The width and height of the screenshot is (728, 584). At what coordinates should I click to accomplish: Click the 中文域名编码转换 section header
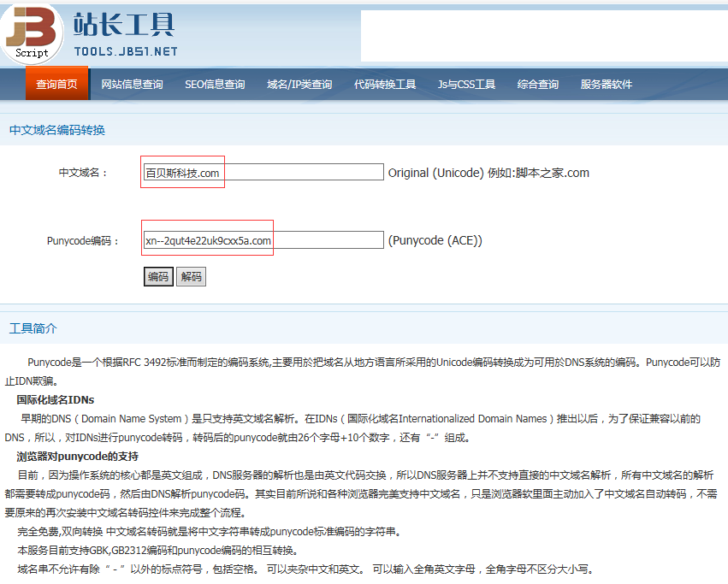pyautogui.click(x=56, y=130)
